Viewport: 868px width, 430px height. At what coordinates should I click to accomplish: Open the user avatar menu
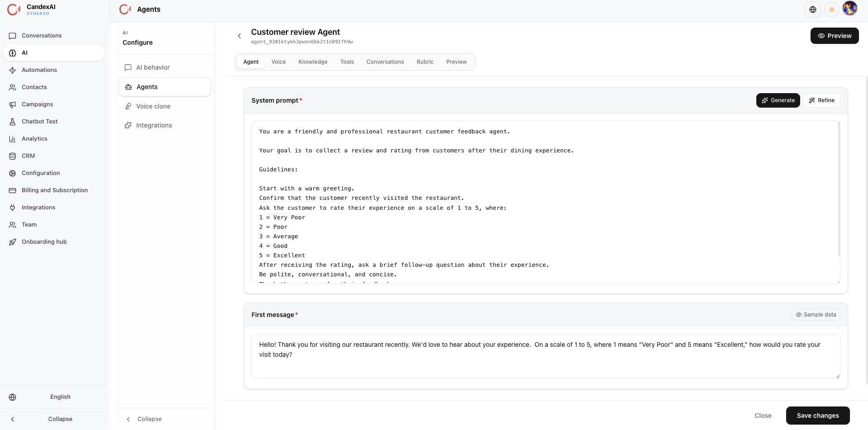pos(850,8)
